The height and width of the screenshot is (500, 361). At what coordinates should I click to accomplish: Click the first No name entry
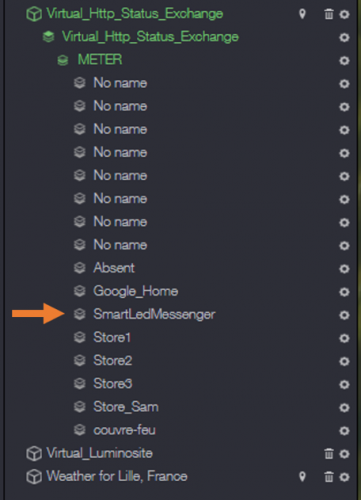click(120, 83)
